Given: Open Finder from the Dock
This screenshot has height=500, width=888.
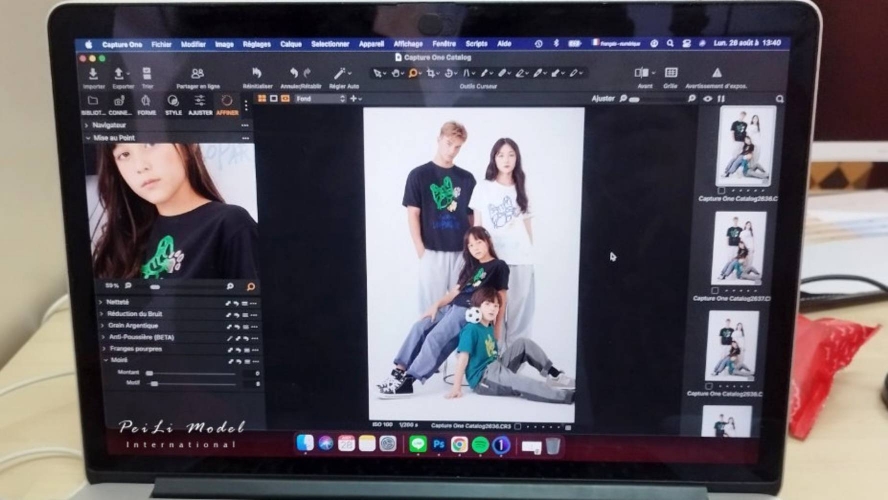Looking at the screenshot, I should [305, 443].
